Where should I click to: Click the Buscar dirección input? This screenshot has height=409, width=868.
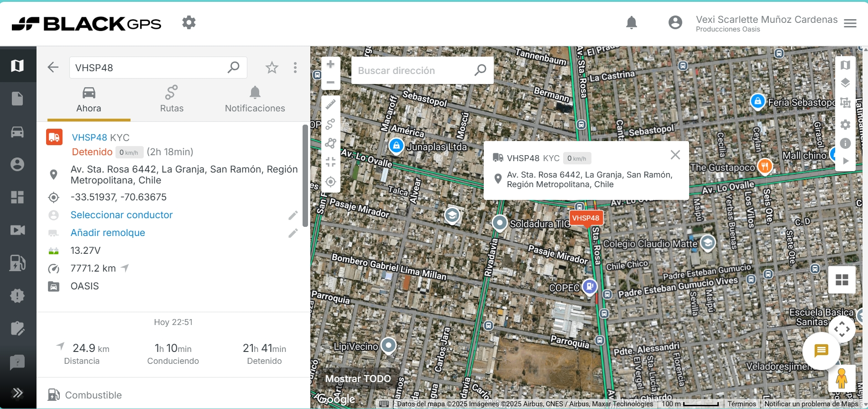coord(411,70)
